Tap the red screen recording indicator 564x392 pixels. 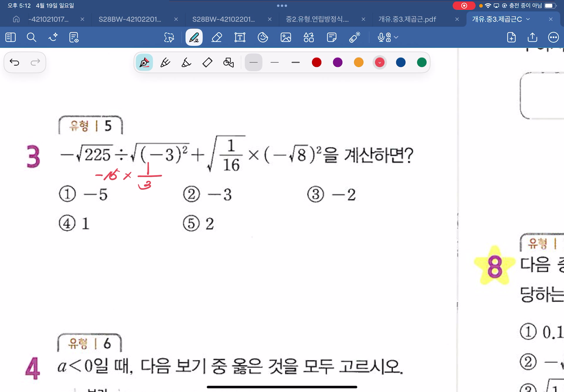tap(464, 6)
